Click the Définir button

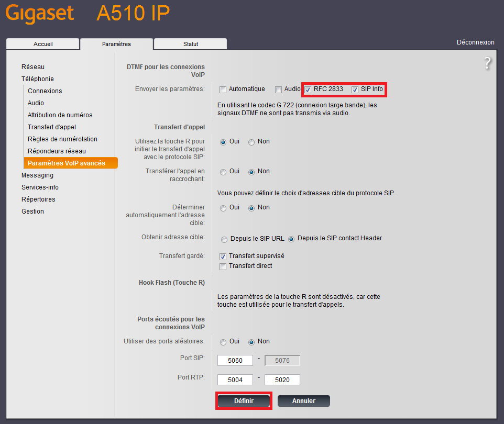244,401
